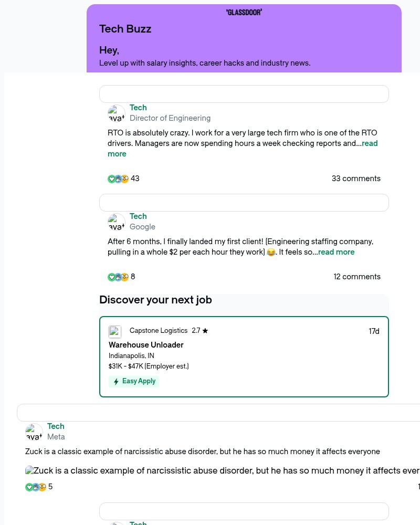This screenshot has height=525, width=420.
Task: Open the Tech Director of Engineering avatar
Action: click(116, 113)
